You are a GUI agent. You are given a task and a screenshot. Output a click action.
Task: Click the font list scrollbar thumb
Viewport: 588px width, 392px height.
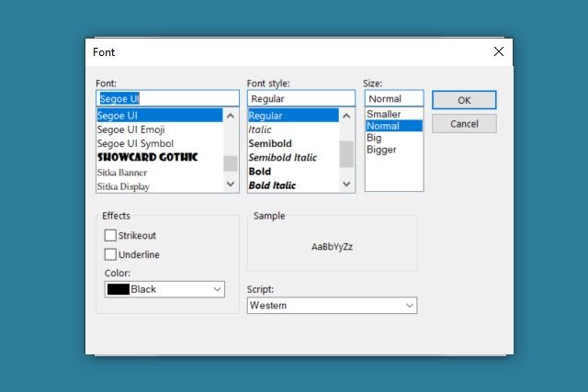click(231, 163)
